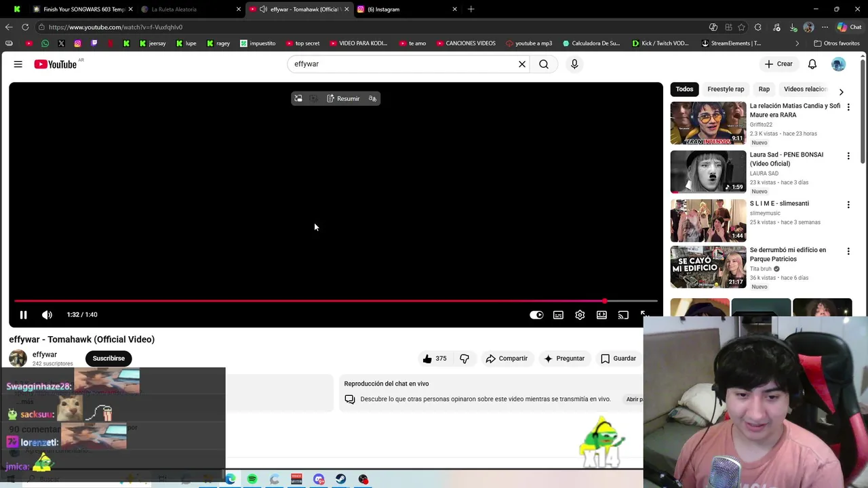Cast the video to a TV
The width and height of the screenshot is (868, 488).
click(623, 314)
